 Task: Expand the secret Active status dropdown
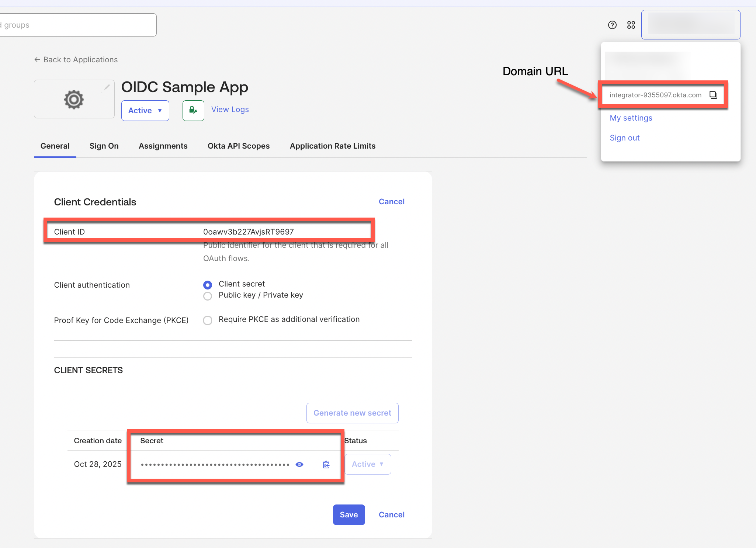(368, 464)
